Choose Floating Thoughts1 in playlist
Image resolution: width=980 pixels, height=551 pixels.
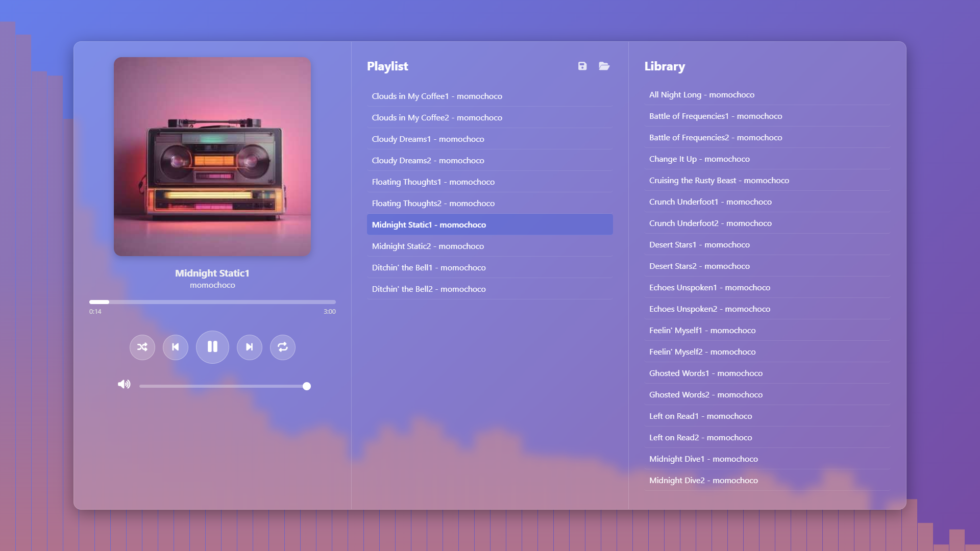[x=433, y=182]
